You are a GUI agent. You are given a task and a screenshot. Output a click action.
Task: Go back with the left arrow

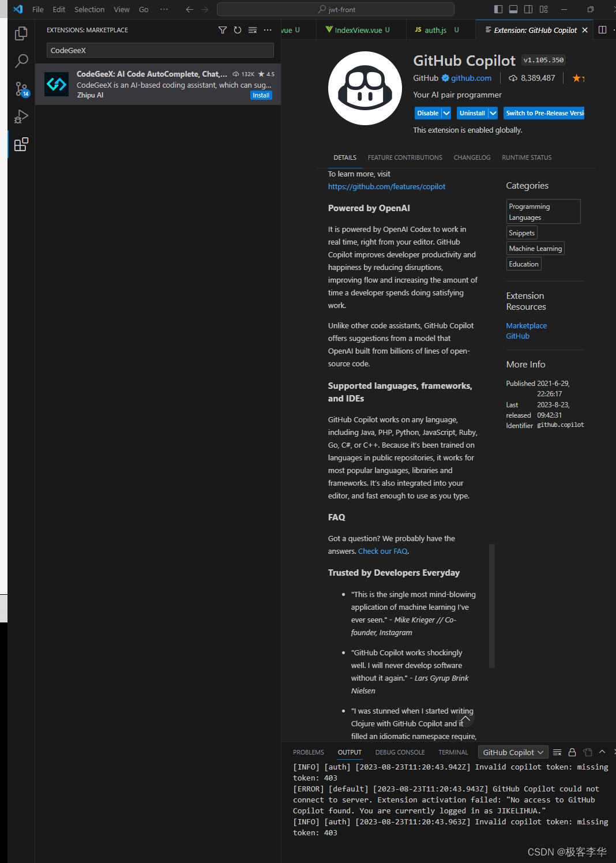click(189, 9)
